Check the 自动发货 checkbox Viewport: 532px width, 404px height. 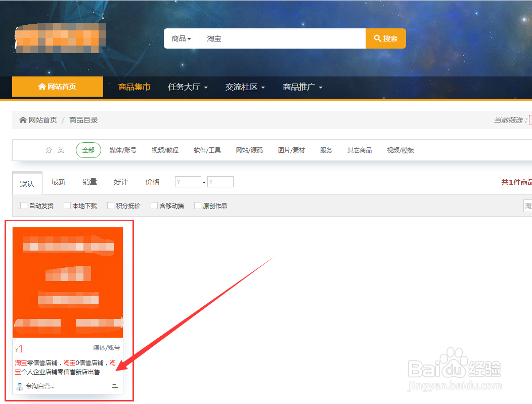pos(23,206)
